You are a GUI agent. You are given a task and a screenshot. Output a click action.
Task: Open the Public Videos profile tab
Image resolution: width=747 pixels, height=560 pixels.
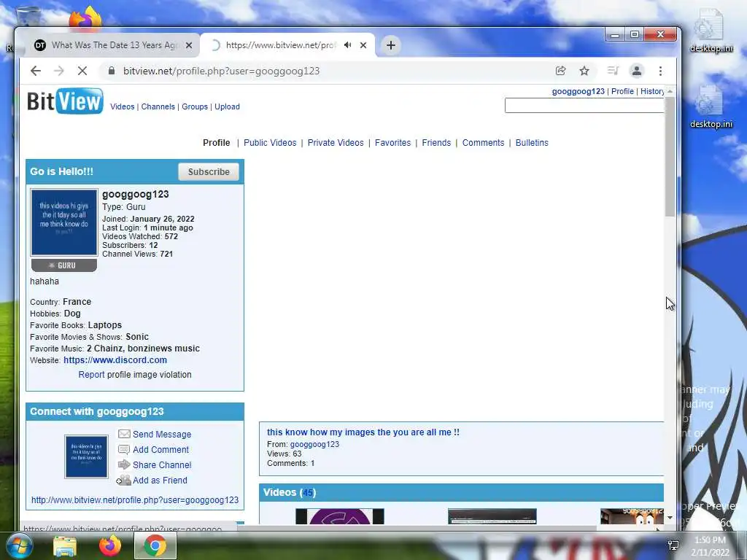click(x=270, y=143)
